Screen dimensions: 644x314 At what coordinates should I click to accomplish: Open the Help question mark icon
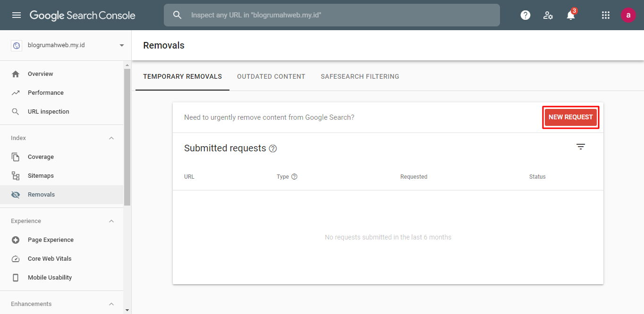pyautogui.click(x=525, y=15)
